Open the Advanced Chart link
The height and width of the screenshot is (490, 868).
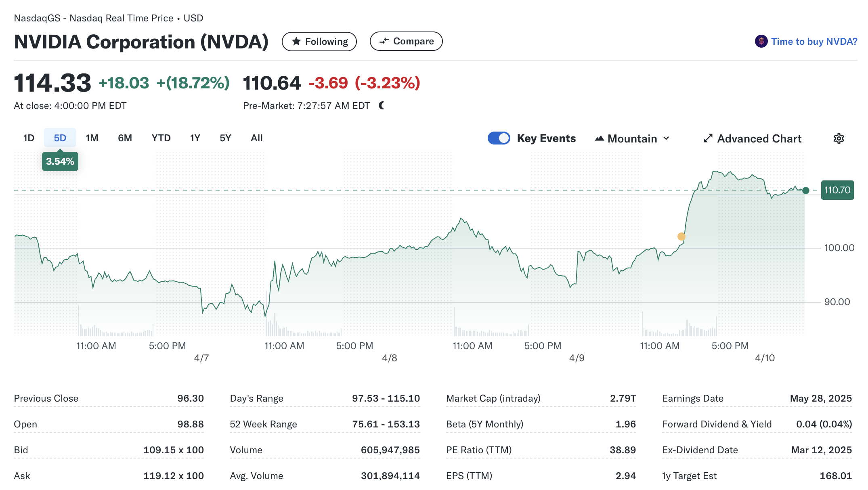759,138
